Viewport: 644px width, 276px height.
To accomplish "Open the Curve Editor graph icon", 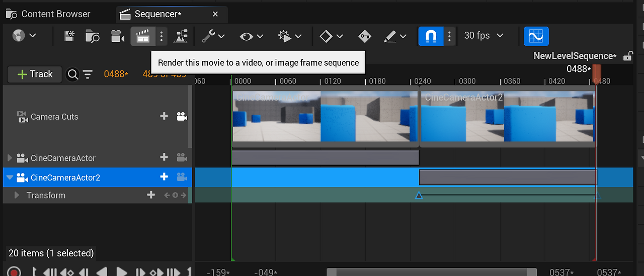I will [536, 36].
